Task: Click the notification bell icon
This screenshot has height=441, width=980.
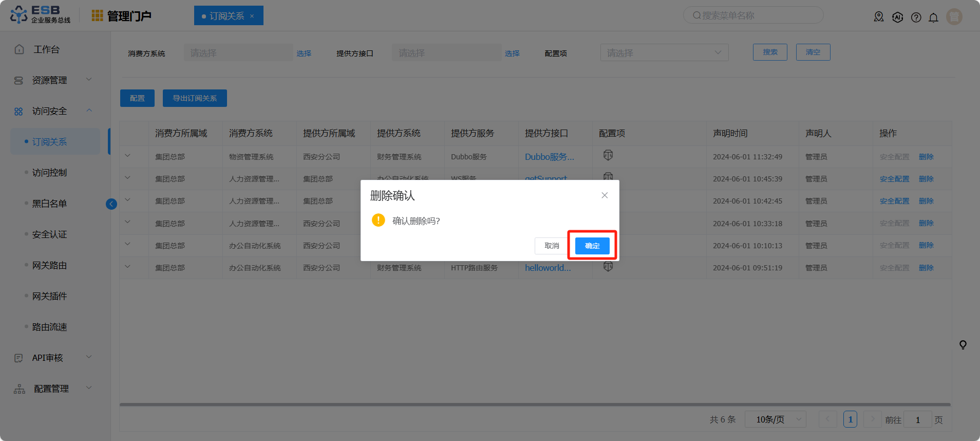Action: (933, 17)
